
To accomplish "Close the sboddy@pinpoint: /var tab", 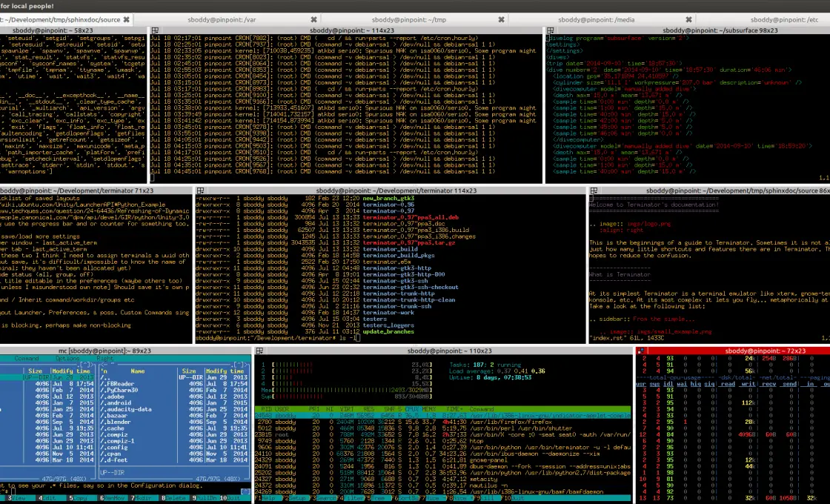I will [314, 19].
